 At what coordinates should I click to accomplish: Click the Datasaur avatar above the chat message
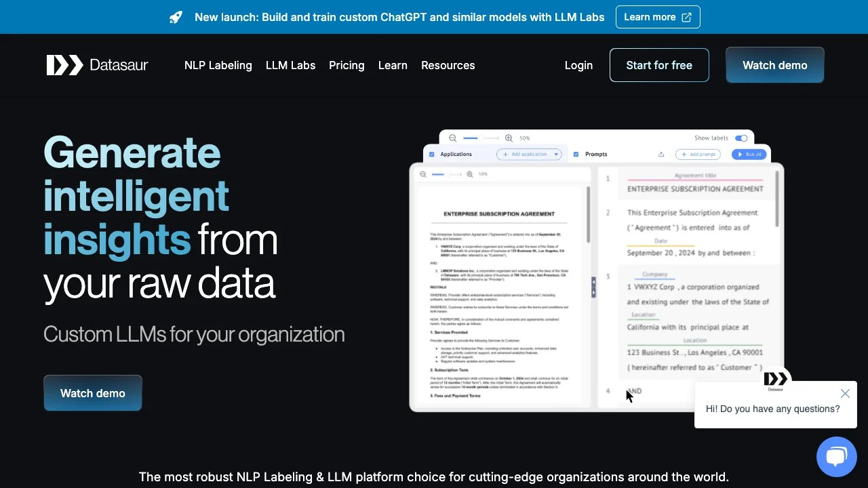pyautogui.click(x=776, y=380)
